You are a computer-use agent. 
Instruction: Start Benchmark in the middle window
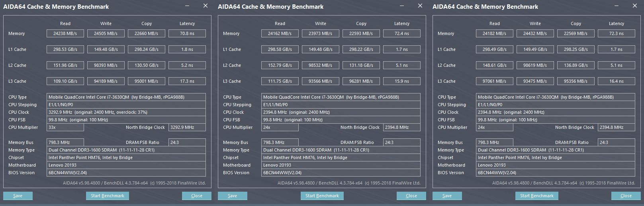click(322, 196)
